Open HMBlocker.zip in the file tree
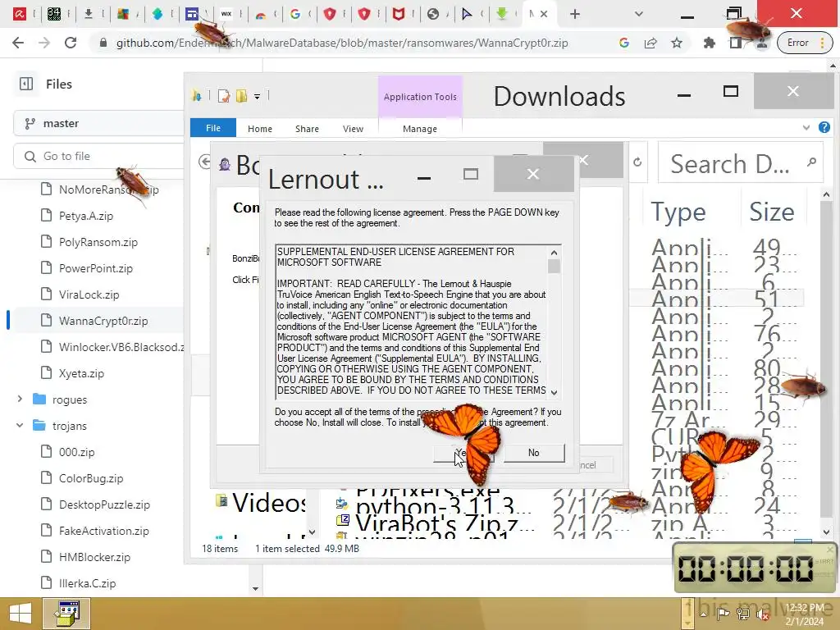The height and width of the screenshot is (630, 840). [x=94, y=557]
